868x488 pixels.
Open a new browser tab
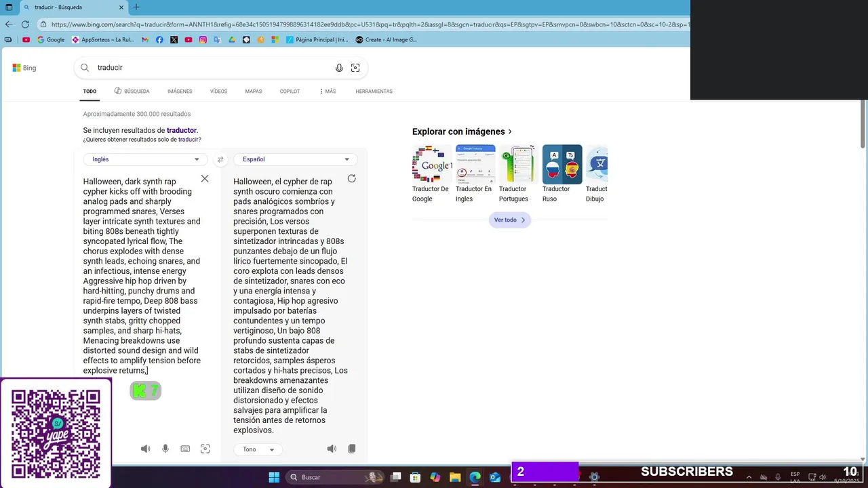coord(136,7)
